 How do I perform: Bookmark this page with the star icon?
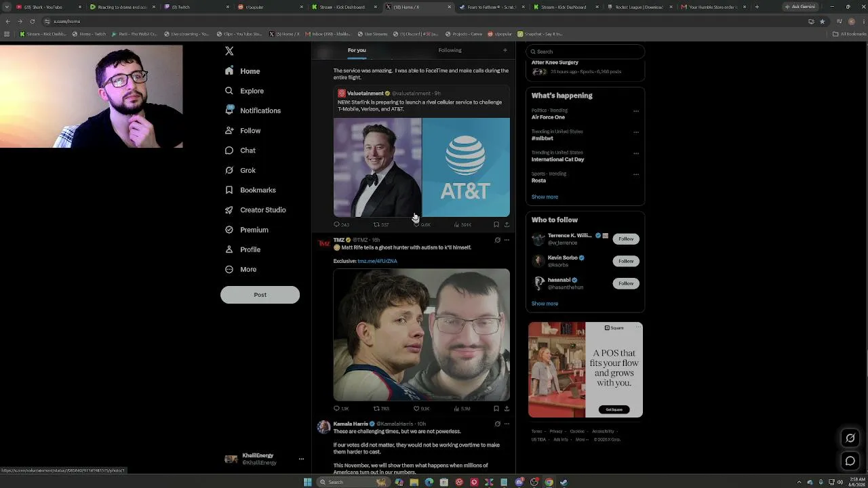[823, 21]
